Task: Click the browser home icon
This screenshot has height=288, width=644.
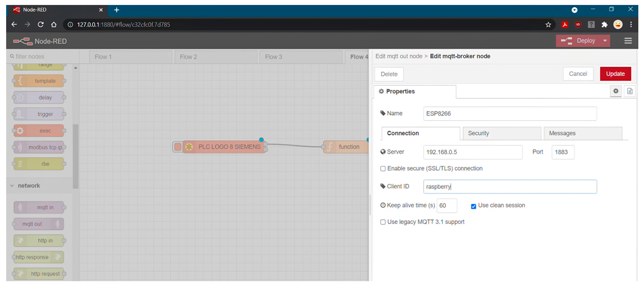Action: point(54,25)
